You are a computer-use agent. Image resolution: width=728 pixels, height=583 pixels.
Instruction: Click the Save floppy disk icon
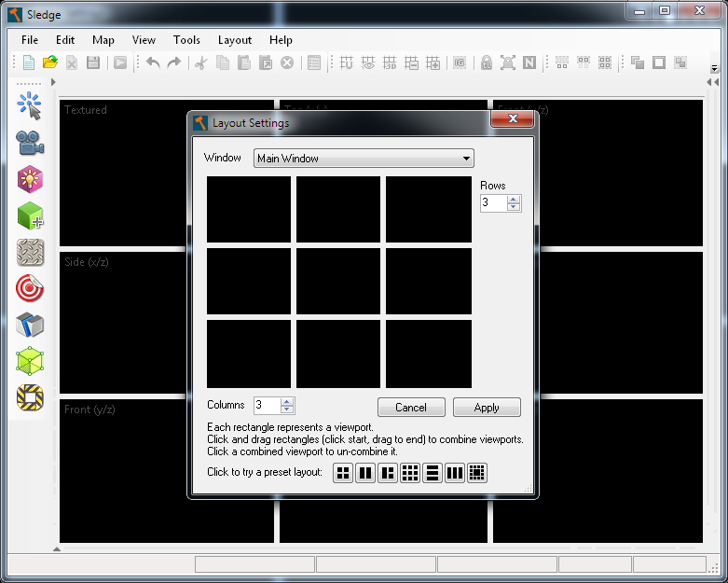point(93,62)
